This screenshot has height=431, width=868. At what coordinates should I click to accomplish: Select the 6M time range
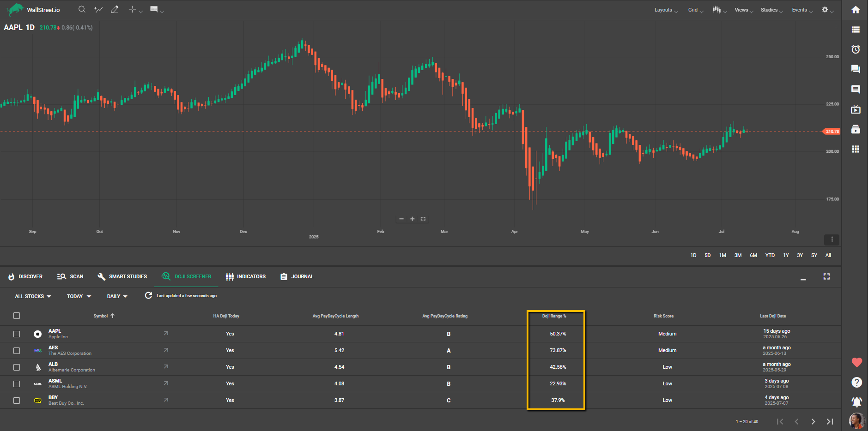click(x=753, y=255)
